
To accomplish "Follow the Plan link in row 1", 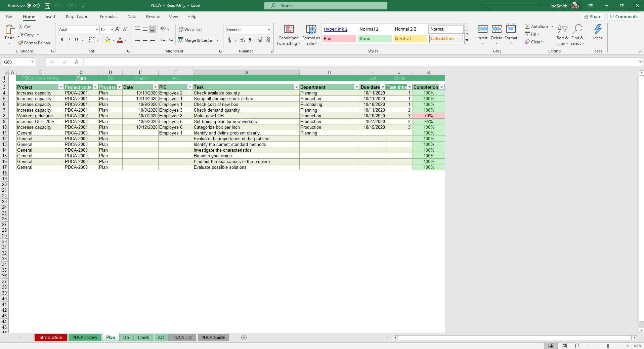I will pyautogui.click(x=81, y=78).
